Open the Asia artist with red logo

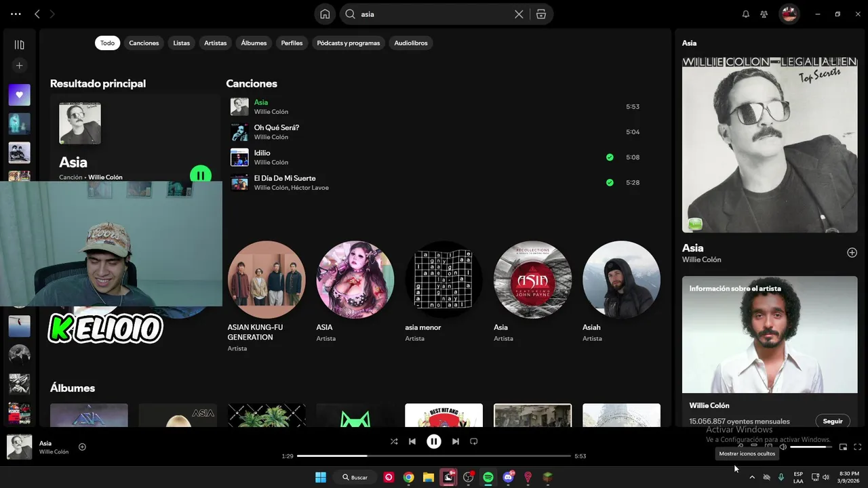pos(532,292)
